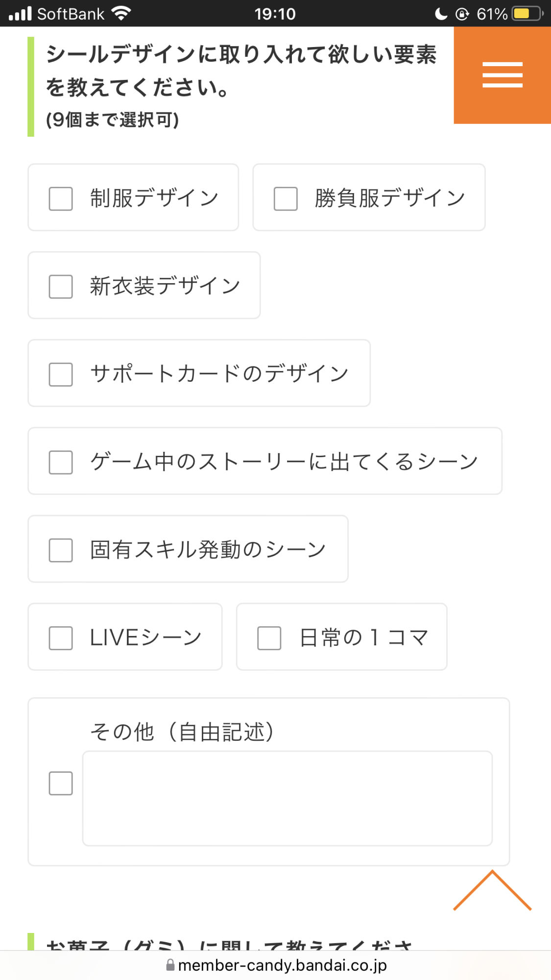551x980 pixels.
Task: Tick the 勝負服デザイン checkbox
Action: pyautogui.click(x=286, y=198)
